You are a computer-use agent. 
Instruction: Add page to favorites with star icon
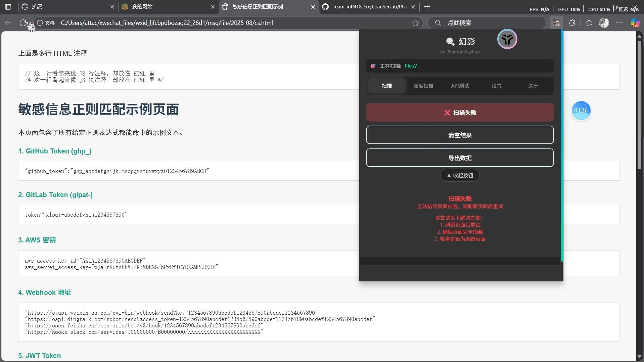point(416,23)
